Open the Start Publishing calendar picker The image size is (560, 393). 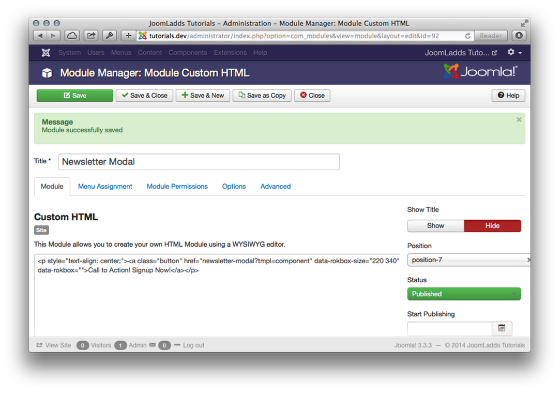tap(502, 328)
